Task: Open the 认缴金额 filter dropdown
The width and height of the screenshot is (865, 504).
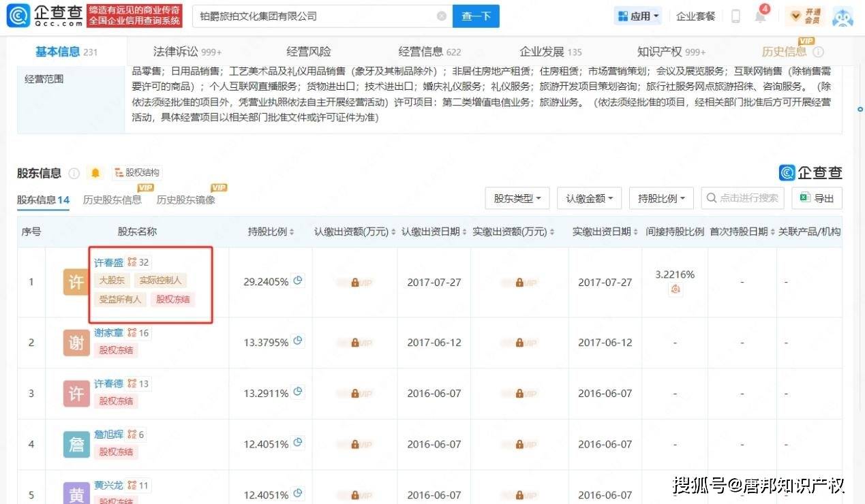Action: click(589, 198)
